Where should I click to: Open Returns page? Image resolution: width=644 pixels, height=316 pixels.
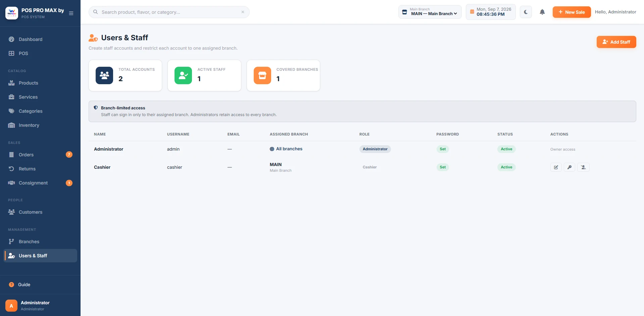pyautogui.click(x=40, y=169)
